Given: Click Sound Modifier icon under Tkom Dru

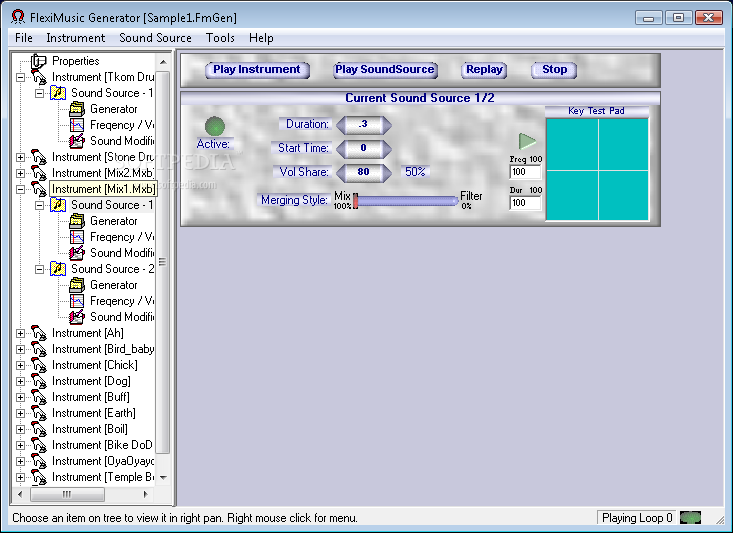Looking at the screenshot, I should point(77,141).
